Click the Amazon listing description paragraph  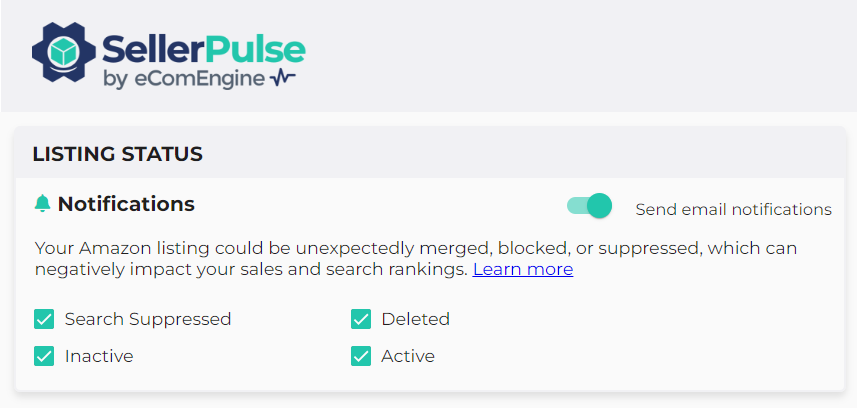pyautogui.click(x=400, y=248)
